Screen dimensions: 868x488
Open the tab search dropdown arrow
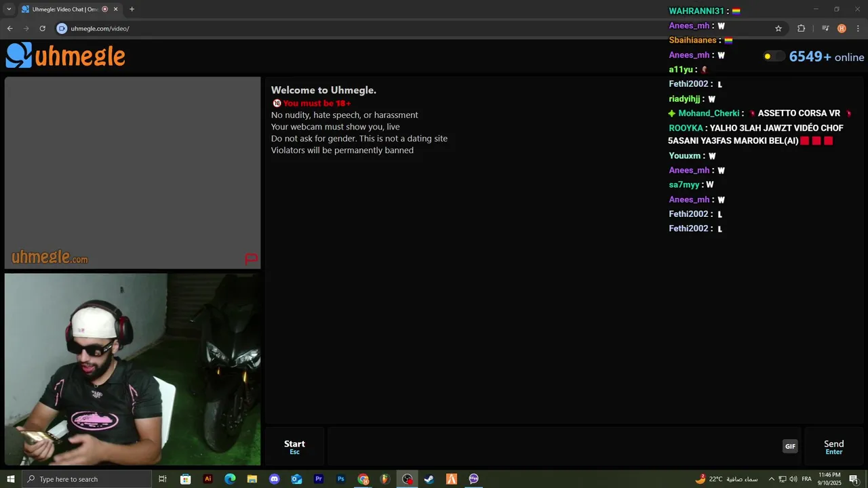[9, 9]
